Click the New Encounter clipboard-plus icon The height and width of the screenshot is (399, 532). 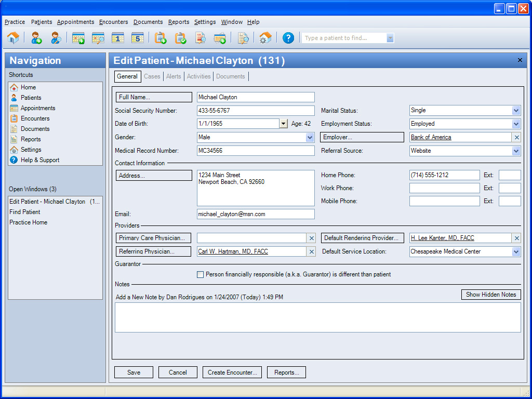click(x=161, y=37)
